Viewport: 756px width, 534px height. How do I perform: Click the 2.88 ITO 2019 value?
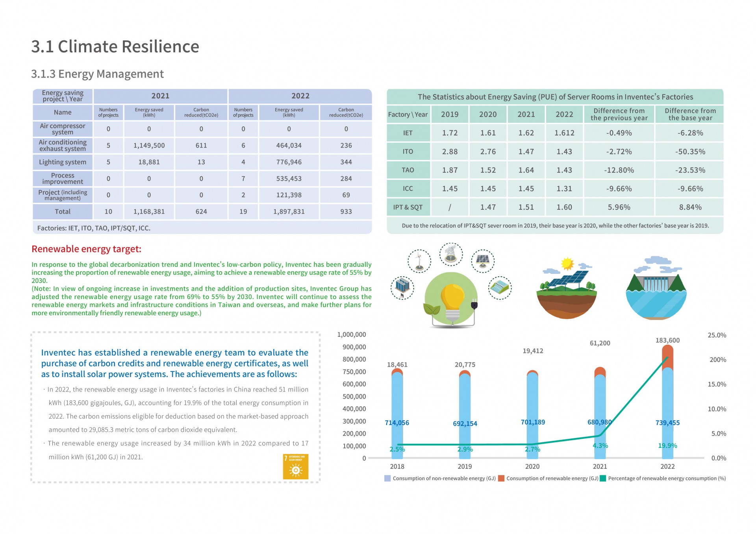pos(450,152)
